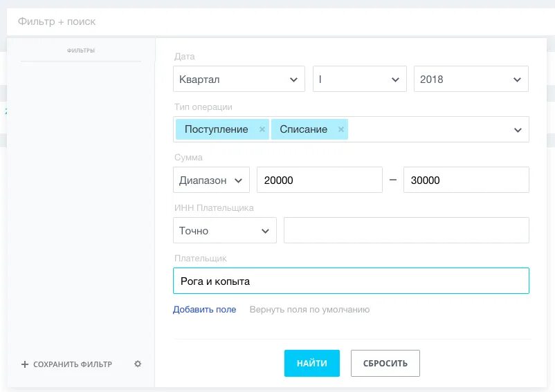
Task: Click the minimum sum field with 20000
Action: [320, 180]
